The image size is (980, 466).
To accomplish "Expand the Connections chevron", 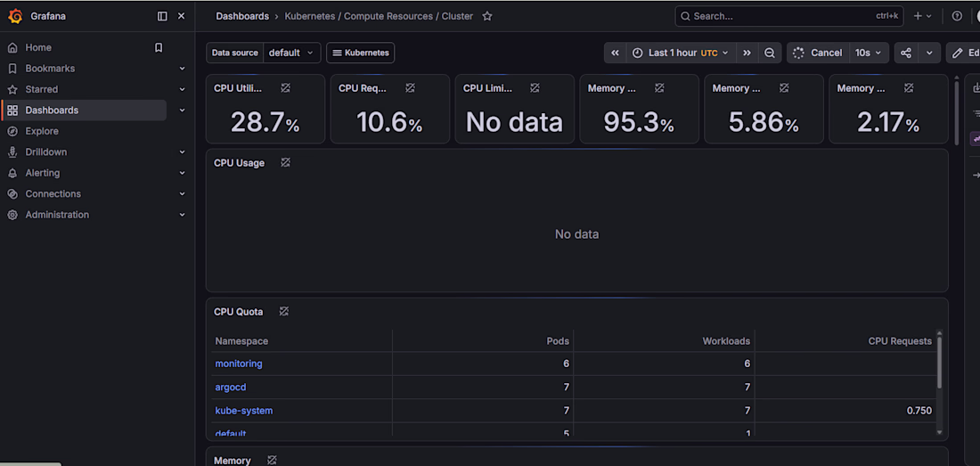I will (x=183, y=193).
